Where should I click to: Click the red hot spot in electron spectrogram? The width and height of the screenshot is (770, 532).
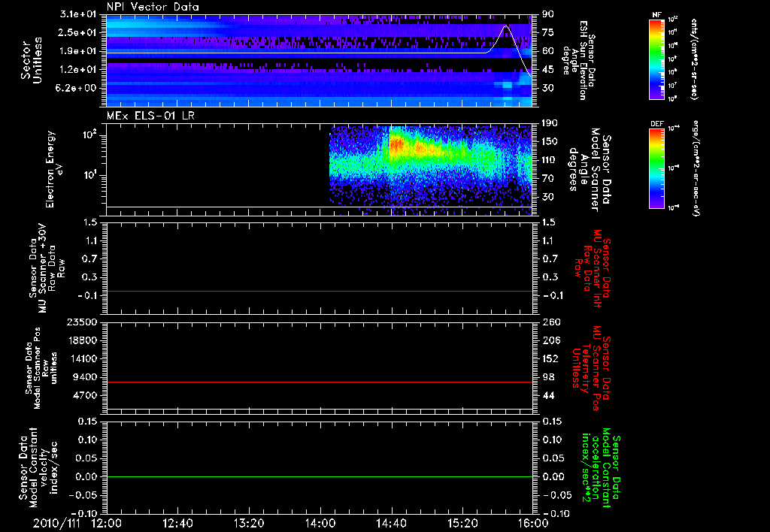click(x=396, y=144)
